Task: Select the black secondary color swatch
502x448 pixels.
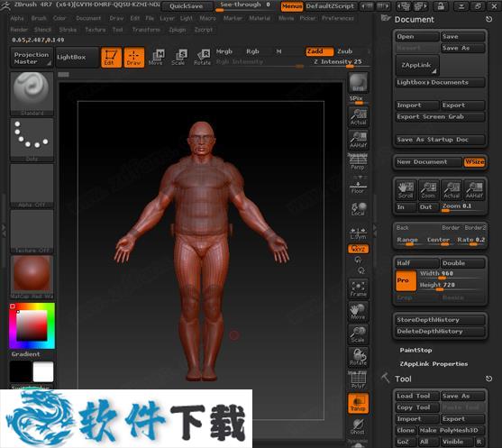Action: point(21,371)
